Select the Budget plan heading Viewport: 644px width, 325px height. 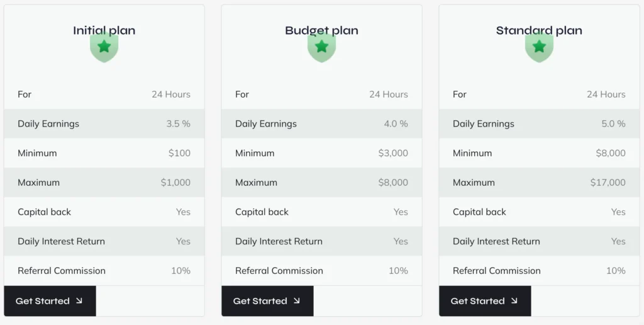point(321,30)
